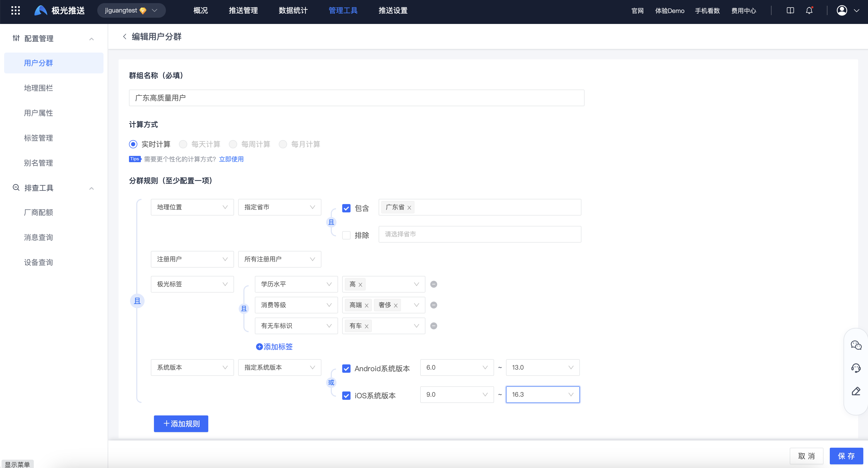The height and width of the screenshot is (468, 868).
Task: Delete the 学历水平 tag row
Action: [x=434, y=284]
